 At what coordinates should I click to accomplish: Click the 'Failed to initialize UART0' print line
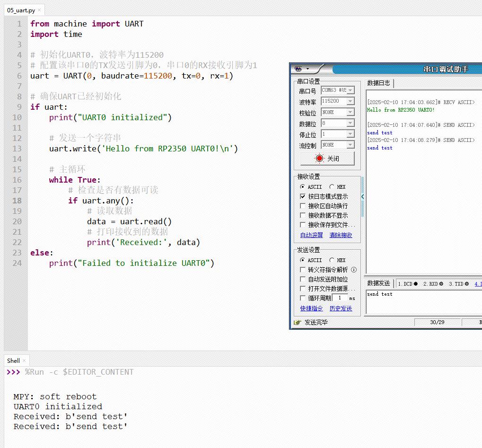click(x=131, y=263)
